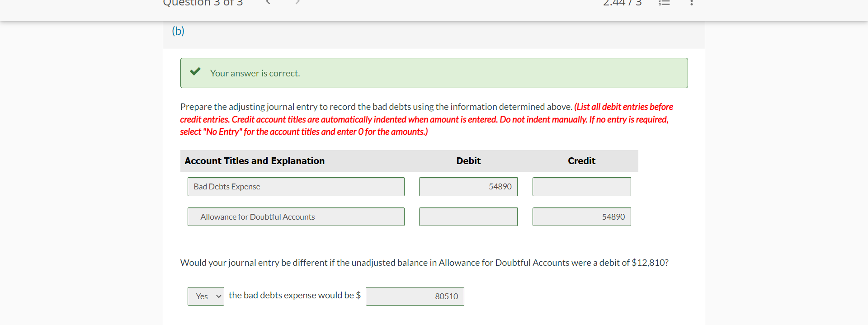Open the Yes dropdown selector
Screen dimensions: 868x325
[x=206, y=297]
